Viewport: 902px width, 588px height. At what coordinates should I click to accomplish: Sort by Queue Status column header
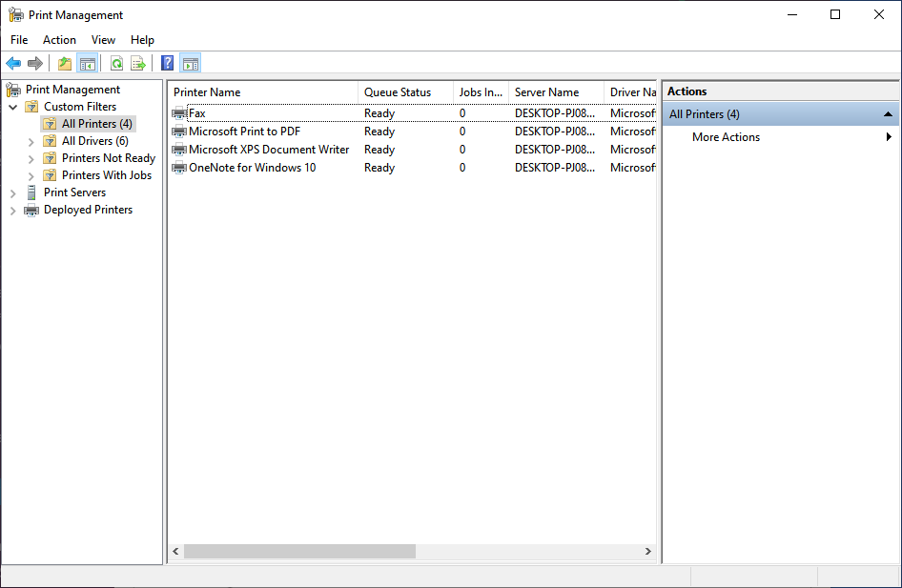[x=405, y=92]
